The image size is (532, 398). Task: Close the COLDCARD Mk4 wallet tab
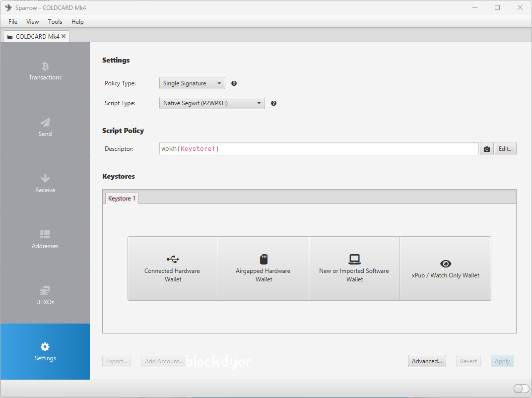click(x=64, y=36)
